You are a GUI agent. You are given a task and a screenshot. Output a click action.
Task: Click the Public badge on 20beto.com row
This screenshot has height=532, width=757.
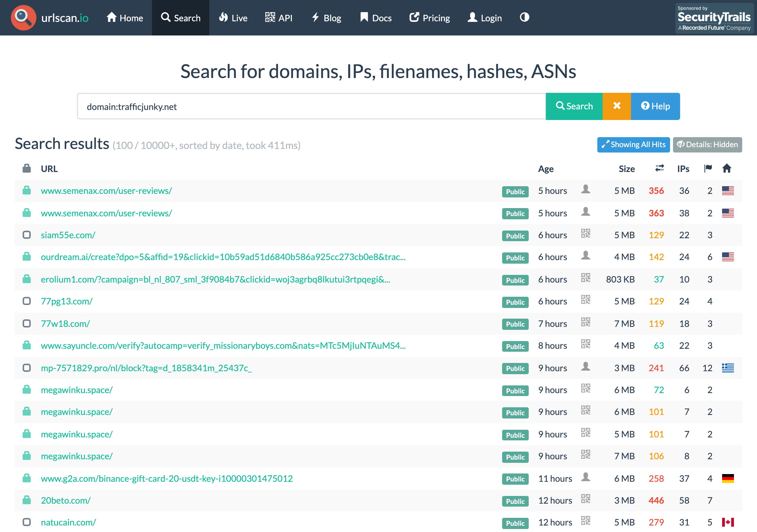(x=515, y=501)
